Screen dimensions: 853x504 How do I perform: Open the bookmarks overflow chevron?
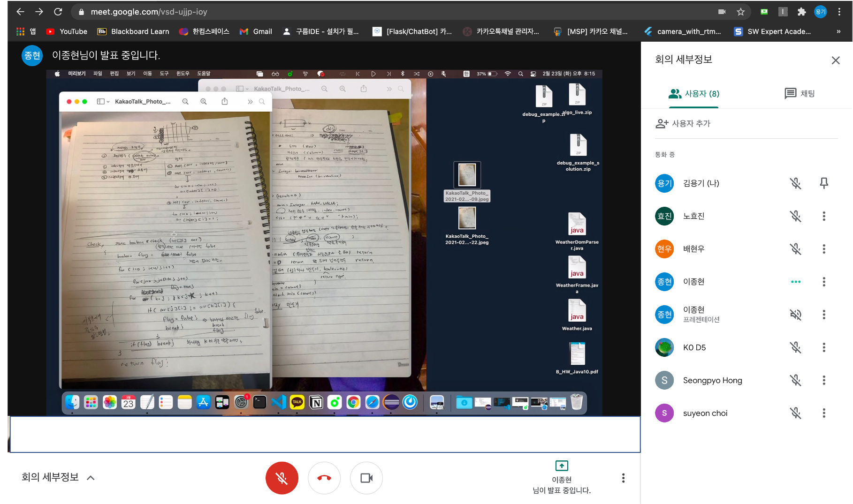[x=838, y=31]
